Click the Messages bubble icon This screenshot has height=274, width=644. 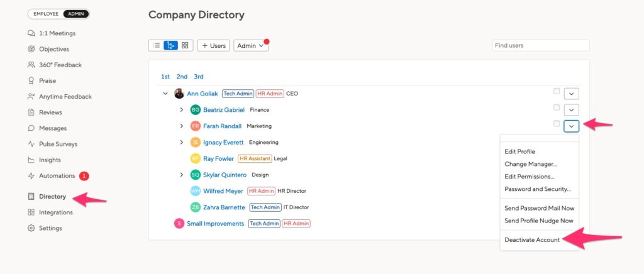coord(31,128)
